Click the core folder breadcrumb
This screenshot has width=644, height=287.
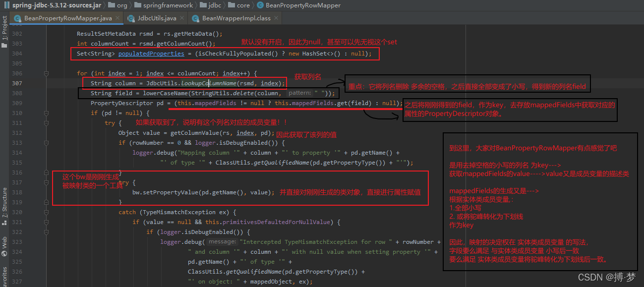[240, 5]
